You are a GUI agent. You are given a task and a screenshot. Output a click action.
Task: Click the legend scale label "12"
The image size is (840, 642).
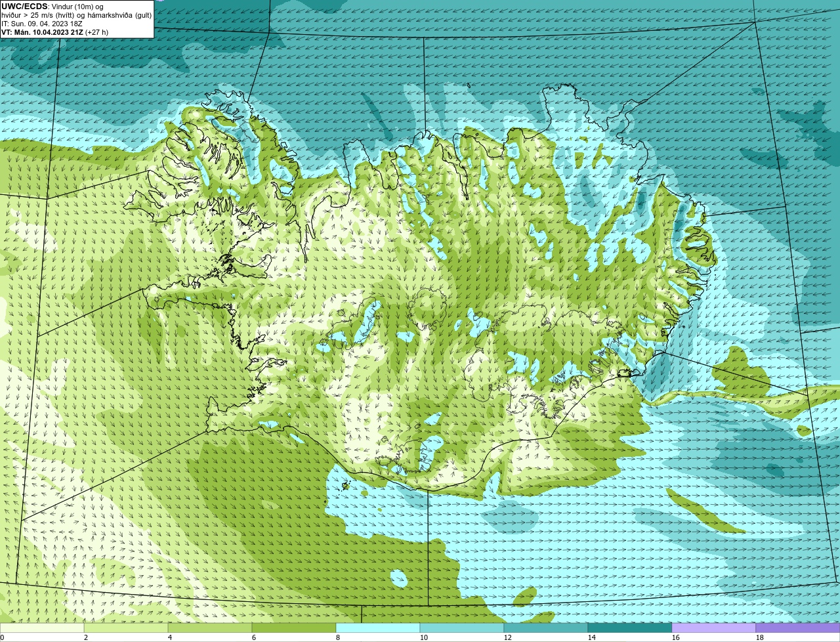point(508,637)
